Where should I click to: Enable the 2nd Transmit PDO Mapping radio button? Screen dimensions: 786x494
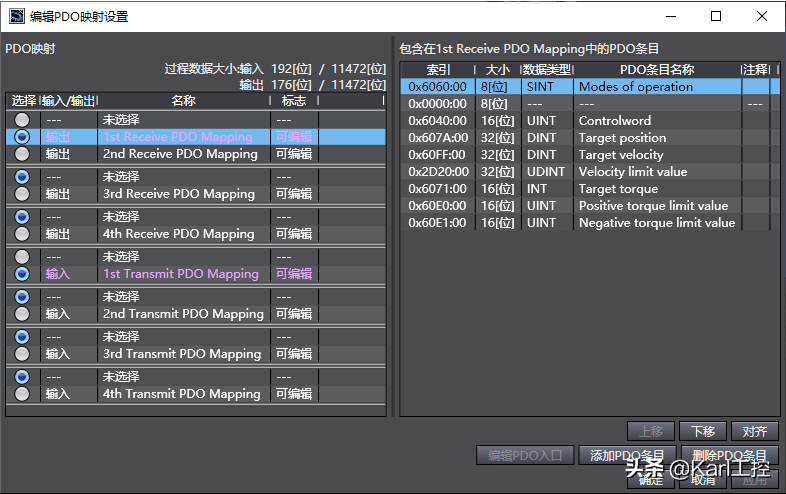point(22,314)
